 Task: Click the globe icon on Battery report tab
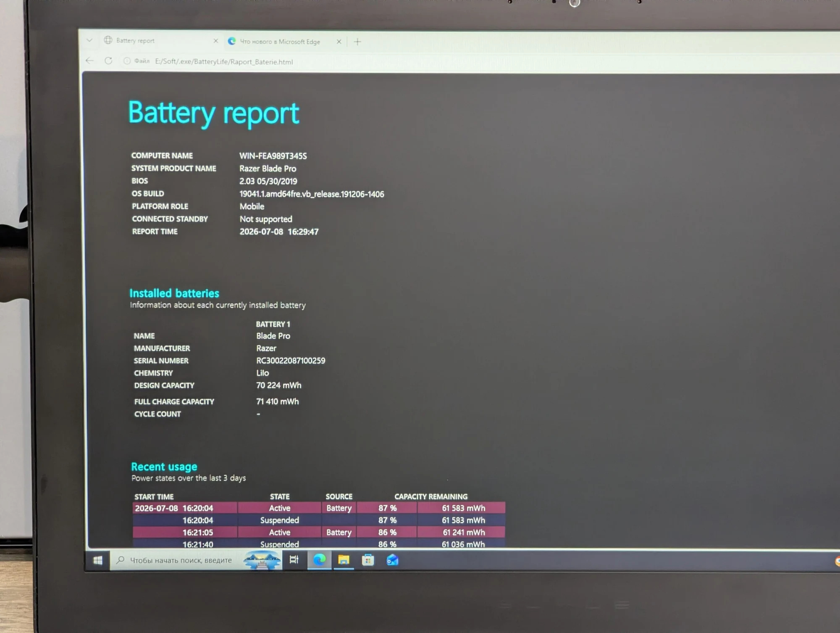(108, 40)
